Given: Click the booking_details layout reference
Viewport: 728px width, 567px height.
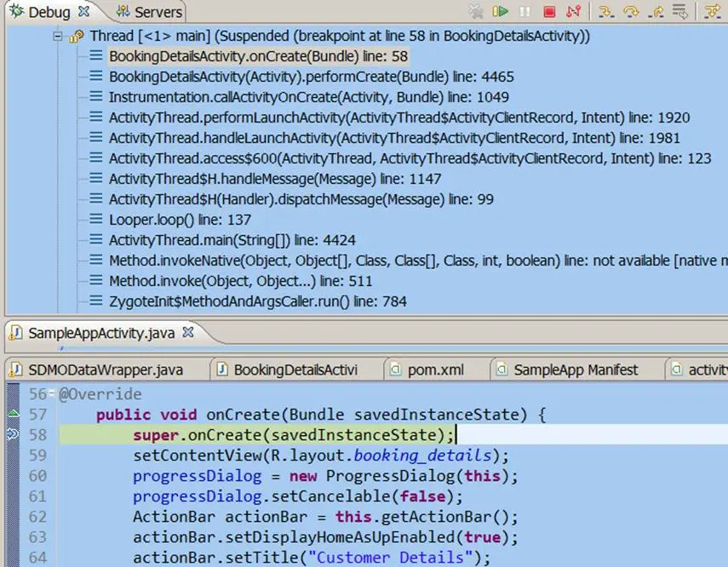Looking at the screenshot, I should pos(422,455).
